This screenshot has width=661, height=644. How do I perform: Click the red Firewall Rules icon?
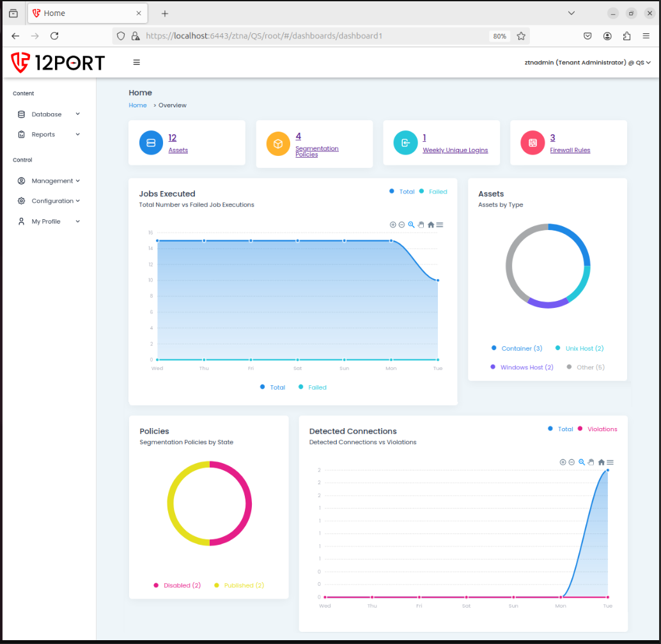pos(533,143)
